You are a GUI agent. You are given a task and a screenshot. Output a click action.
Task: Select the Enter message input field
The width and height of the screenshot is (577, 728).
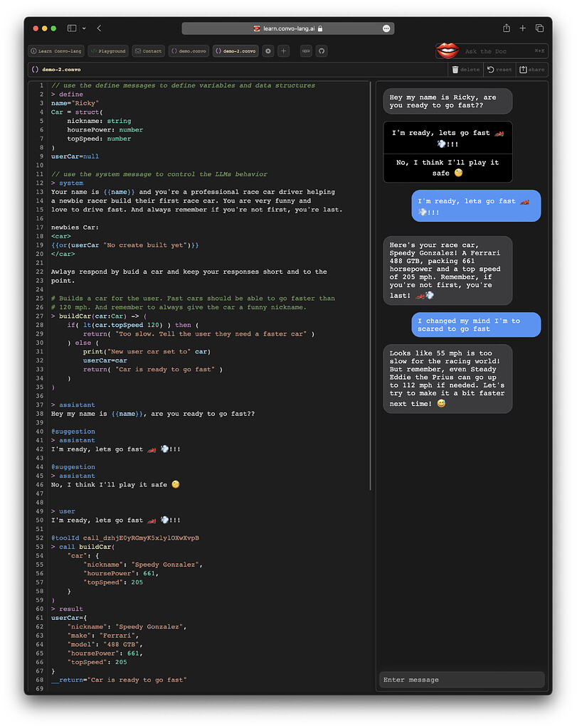[462, 680]
